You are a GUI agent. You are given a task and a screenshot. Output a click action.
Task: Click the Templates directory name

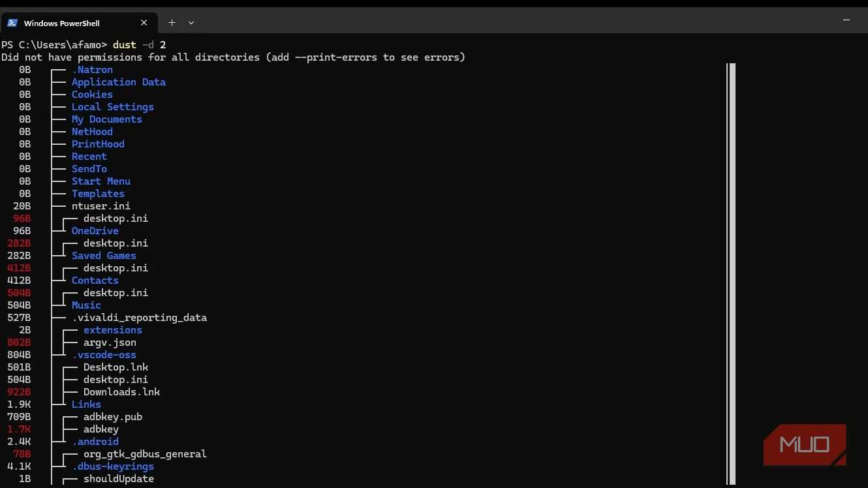point(98,194)
